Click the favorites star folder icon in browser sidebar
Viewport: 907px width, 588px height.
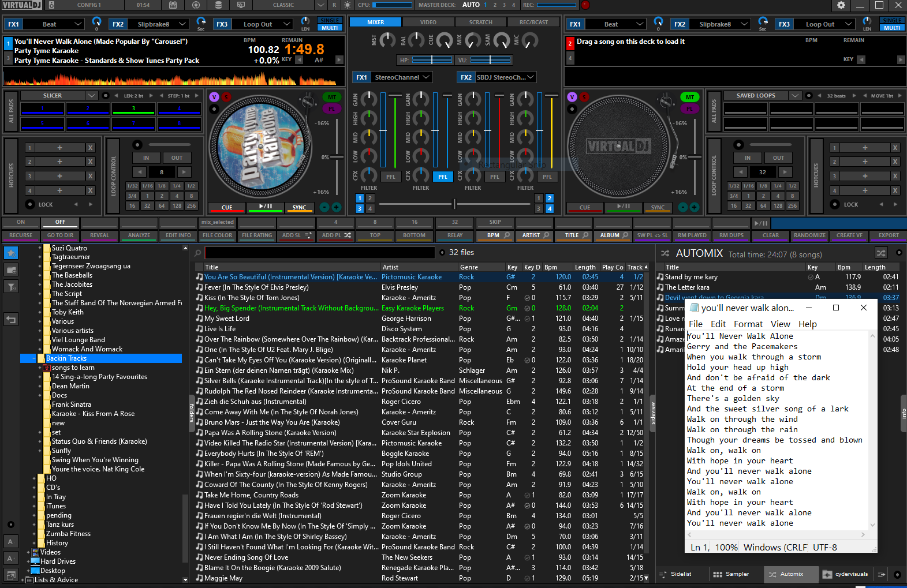point(11,252)
